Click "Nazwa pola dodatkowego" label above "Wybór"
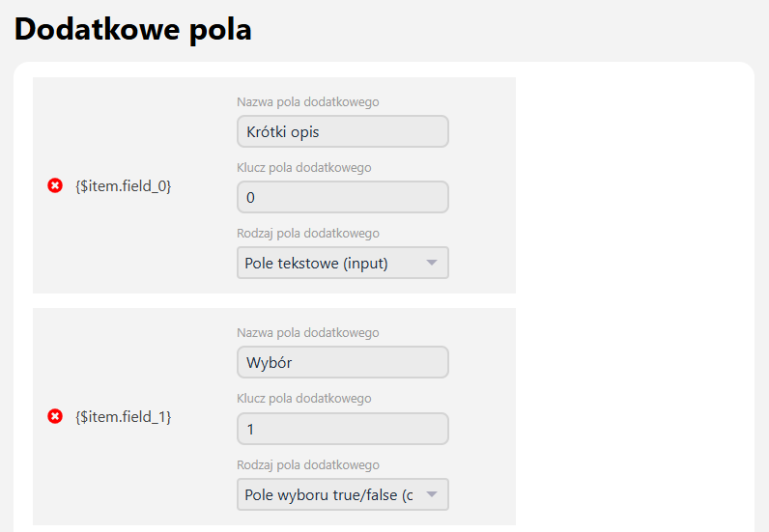This screenshot has height=532, width=769. pos(307,333)
